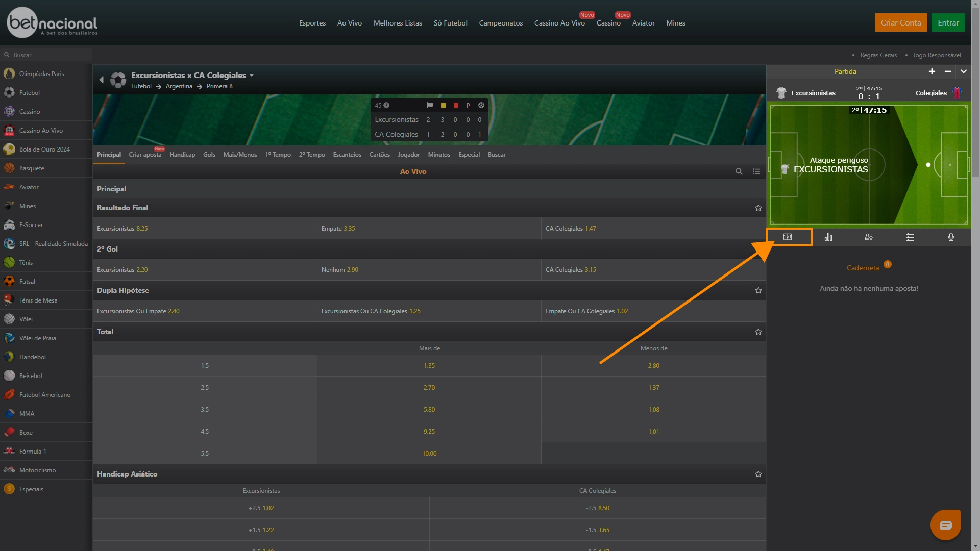Open Basquete basketball icon in sidebar

coord(9,168)
